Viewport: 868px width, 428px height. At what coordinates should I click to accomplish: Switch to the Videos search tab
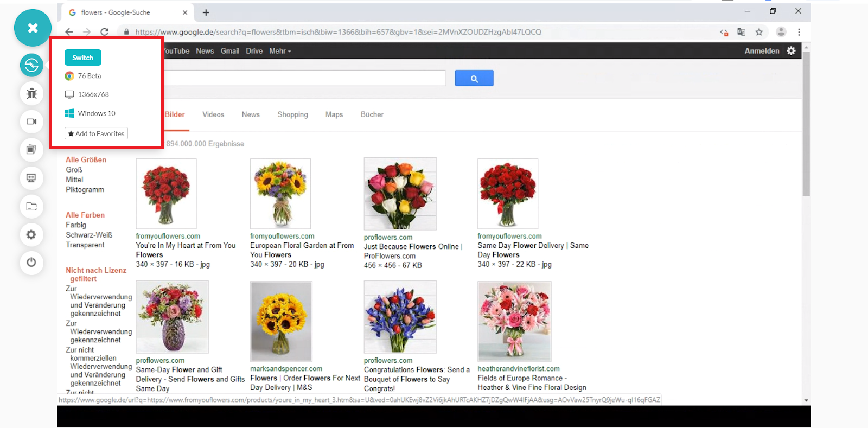pos(213,114)
